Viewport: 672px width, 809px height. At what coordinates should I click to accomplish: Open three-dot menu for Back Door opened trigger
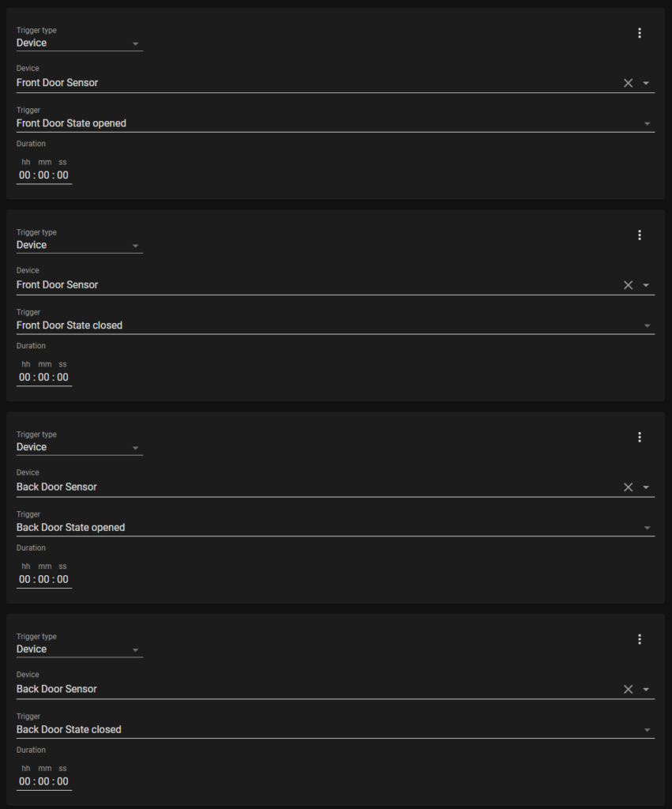click(640, 438)
